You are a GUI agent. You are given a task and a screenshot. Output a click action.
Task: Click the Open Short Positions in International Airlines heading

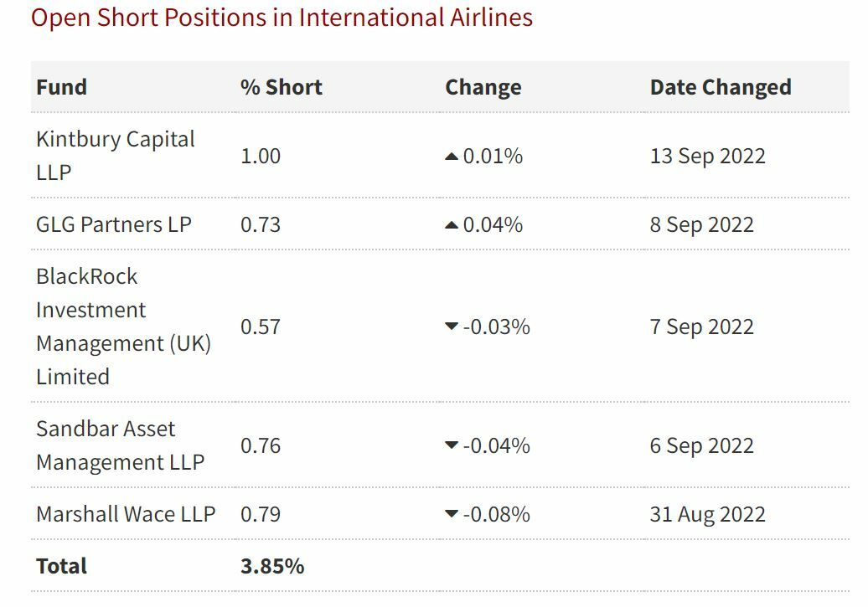pyautogui.click(x=282, y=18)
